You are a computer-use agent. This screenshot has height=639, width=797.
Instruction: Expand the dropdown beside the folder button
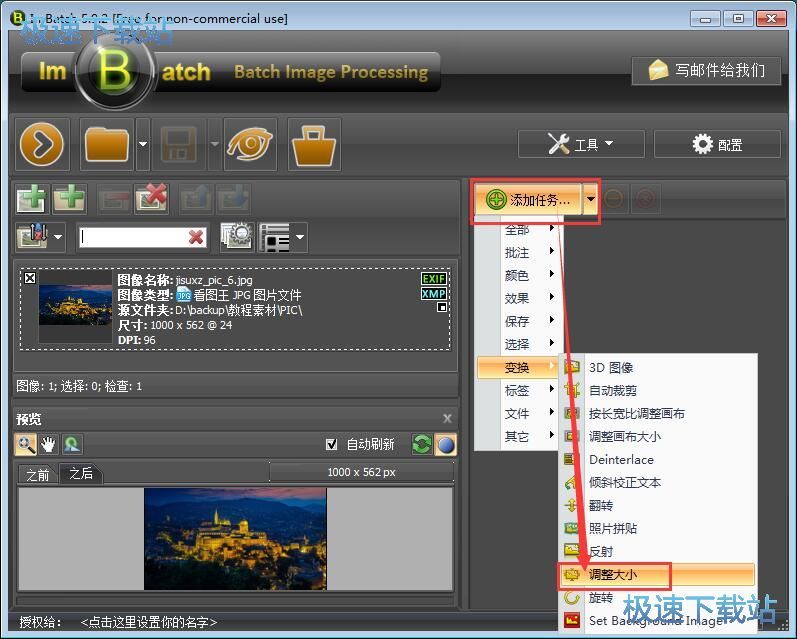tap(143, 144)
